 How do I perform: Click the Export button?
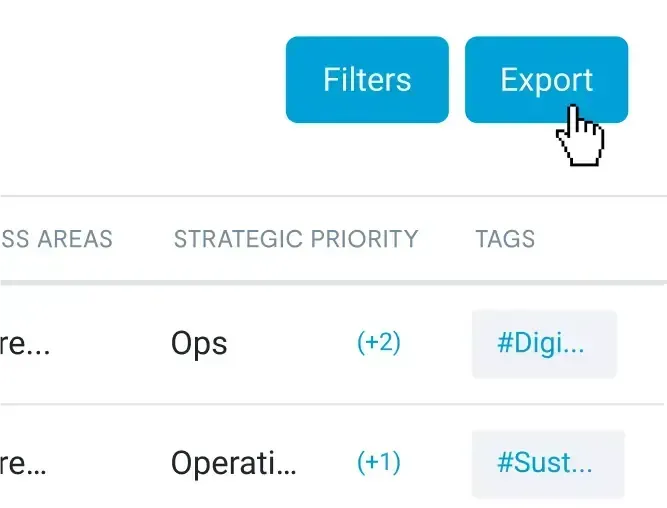tap(546, 80)
